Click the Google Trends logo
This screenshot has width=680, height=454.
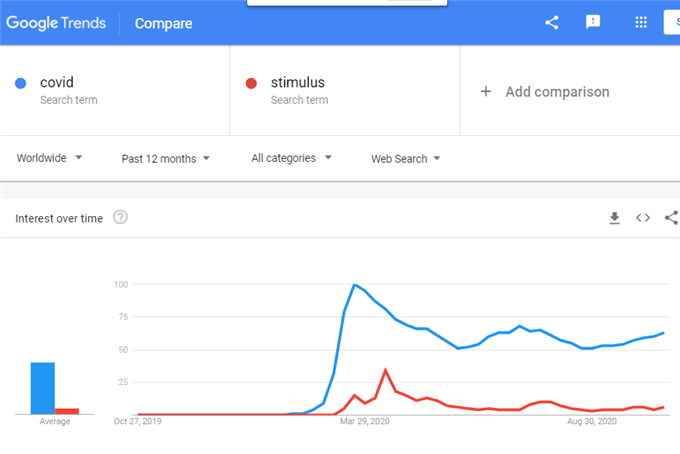pyautogui.click(x=56, y=23)
